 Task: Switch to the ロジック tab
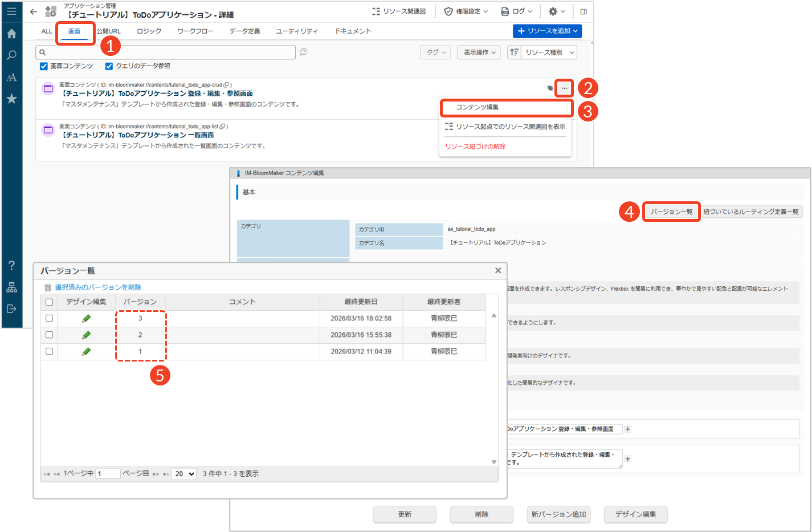point(149,31)
